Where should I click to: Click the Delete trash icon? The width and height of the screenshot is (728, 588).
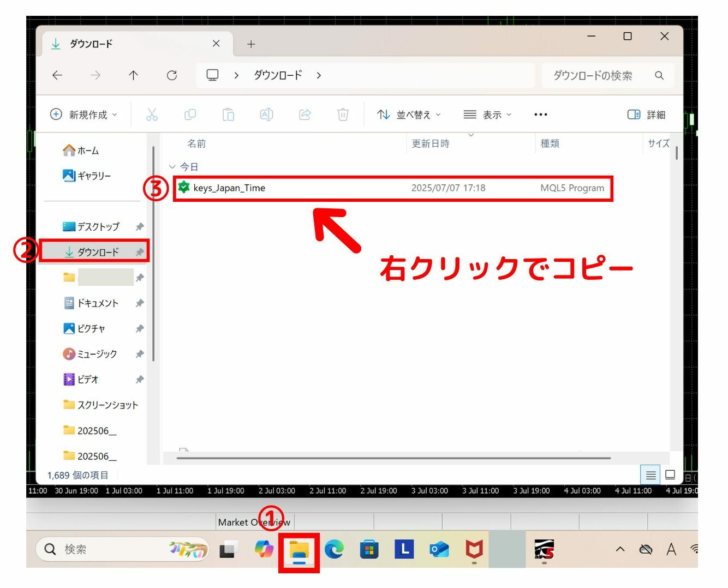pyautogui.click(x=343, y=115)
